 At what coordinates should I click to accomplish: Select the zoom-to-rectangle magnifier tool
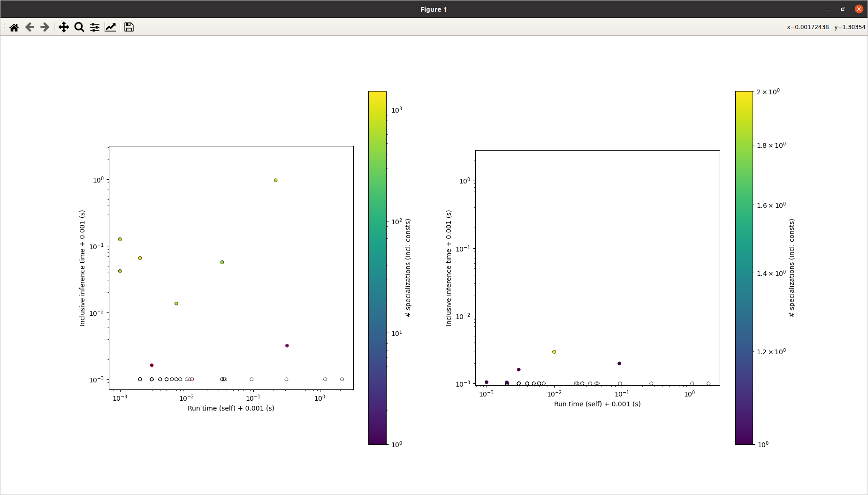(x=79, y=27)
